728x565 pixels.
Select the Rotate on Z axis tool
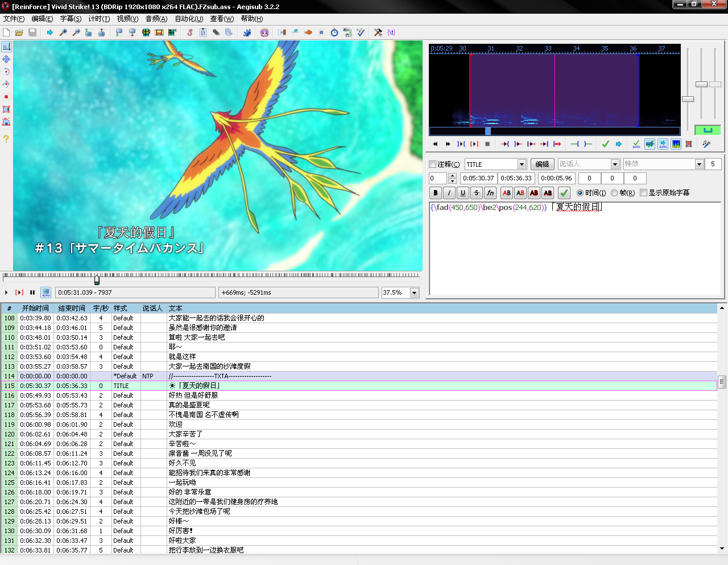[6, 72]
